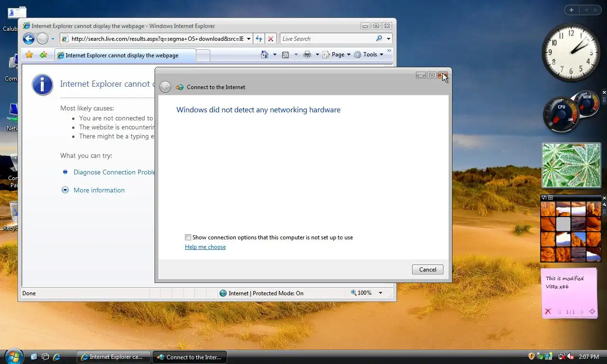Click the Back arrow in Connect to the Internet wizard

(165, 87)
